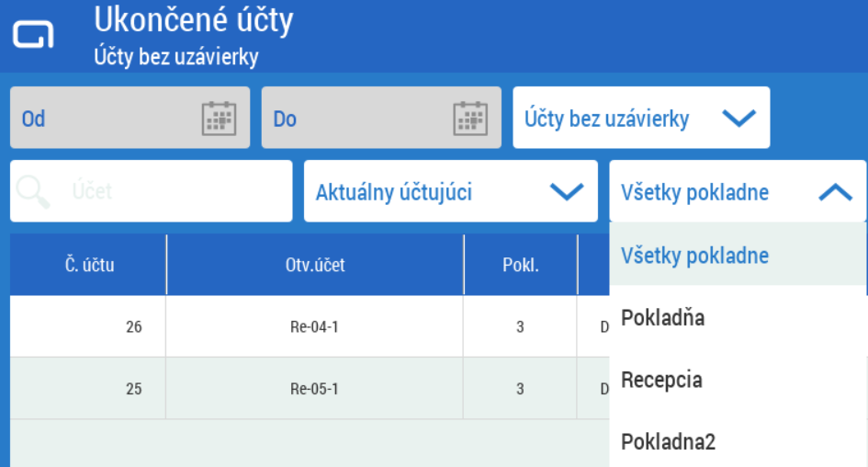Open the row for account Re-04-1

(314, 326)
